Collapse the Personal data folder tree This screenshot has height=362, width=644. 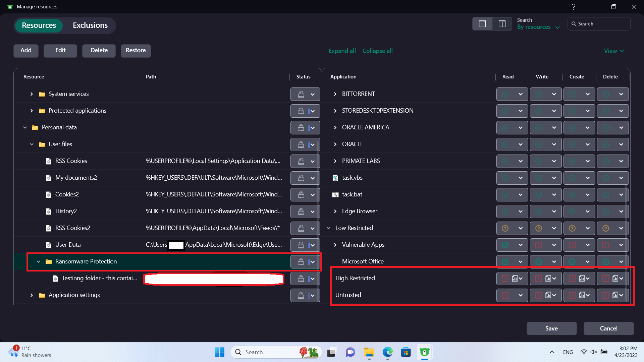(x=25, y=127)
